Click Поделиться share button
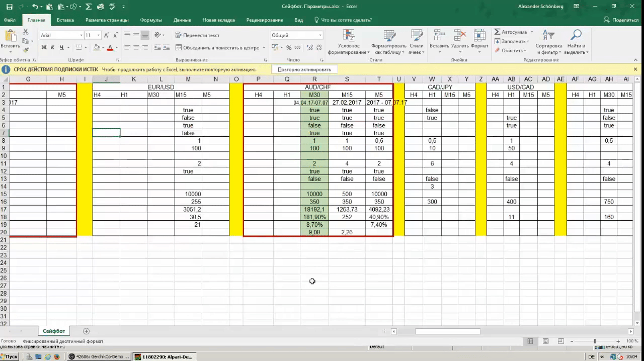644x361 pixels. pyautogui.click(x=621, y=20)
